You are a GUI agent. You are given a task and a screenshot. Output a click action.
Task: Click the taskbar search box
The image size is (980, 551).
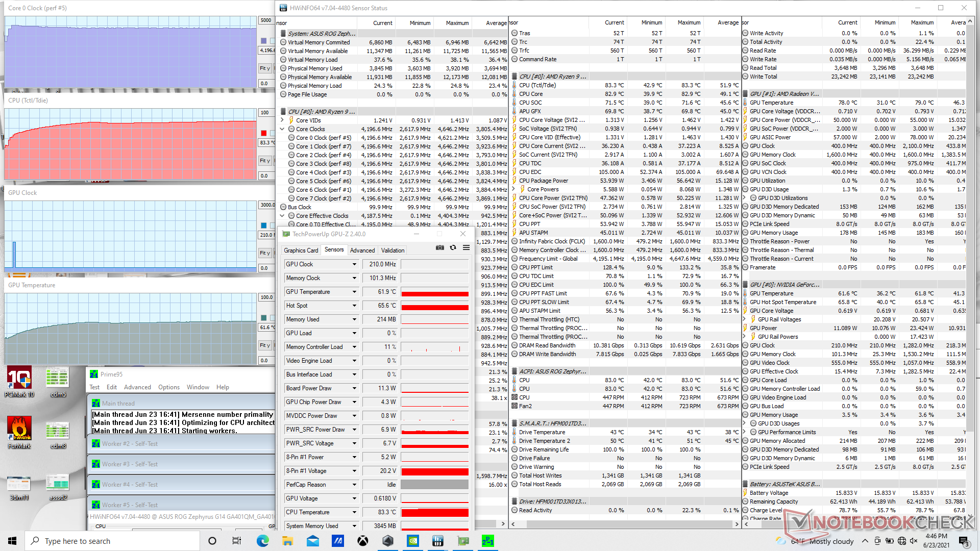click(112, 541)
